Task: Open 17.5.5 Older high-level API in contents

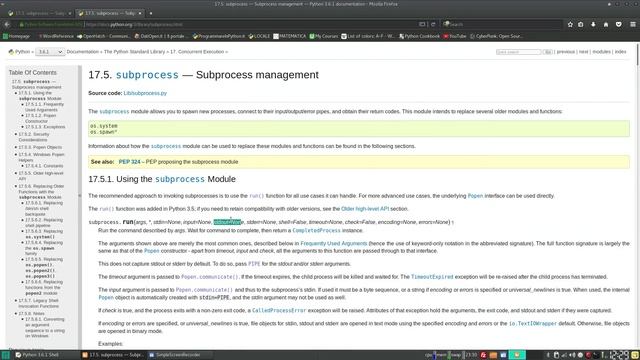Action: click(x=41, y=176)
